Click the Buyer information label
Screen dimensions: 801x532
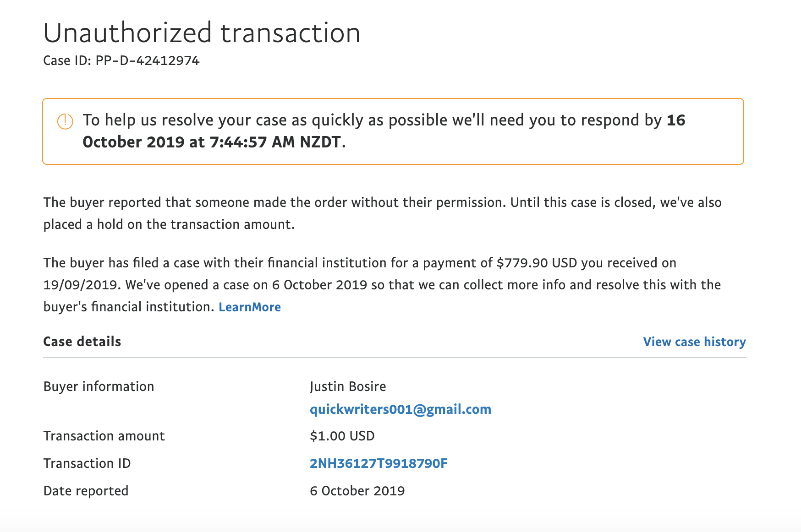click(99, 386)
